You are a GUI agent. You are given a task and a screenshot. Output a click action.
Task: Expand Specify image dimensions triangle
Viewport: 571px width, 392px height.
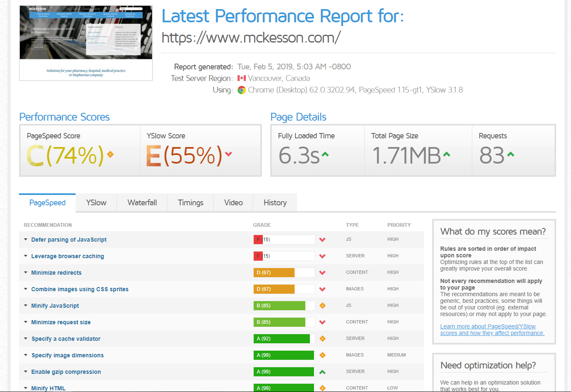[26, 355]
